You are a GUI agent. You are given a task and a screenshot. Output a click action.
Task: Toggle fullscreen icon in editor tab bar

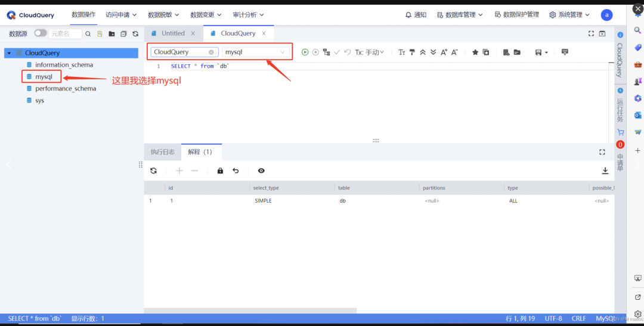point(592,33)
